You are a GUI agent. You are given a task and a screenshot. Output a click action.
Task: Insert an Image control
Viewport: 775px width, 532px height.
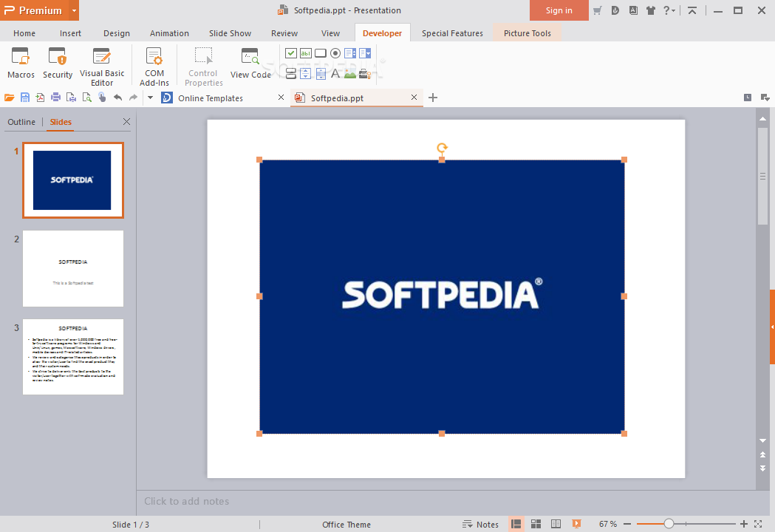[350, 74]
